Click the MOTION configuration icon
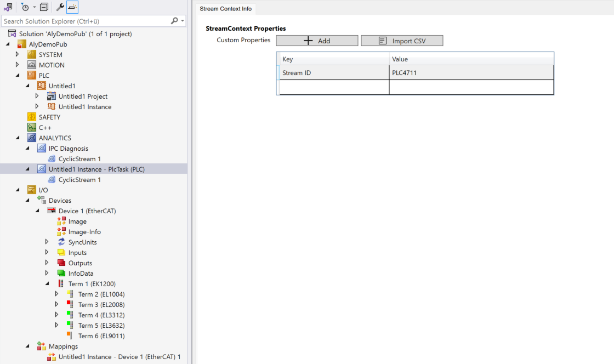Viewport: 614px width, 364px height. pyautogui.click(x=31, y=65)
